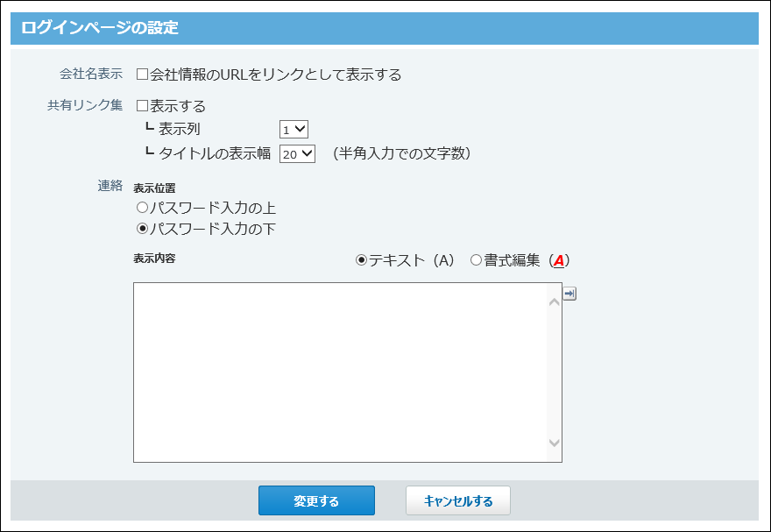Image resolution: width=771 pixels, height=532 pixels.
Task: Click the (半角入力での文字数) note text
Action: pos(402,153)
